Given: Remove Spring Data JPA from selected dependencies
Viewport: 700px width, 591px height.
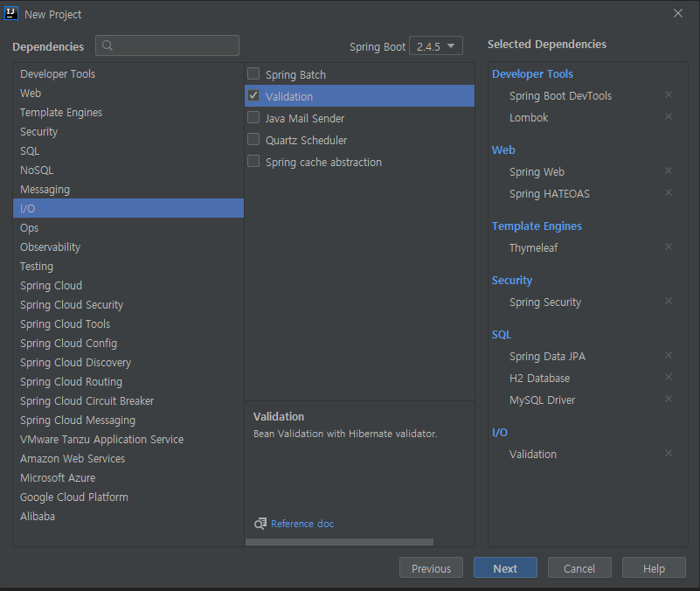Looking at the screenshot, I should click(669, 355).
